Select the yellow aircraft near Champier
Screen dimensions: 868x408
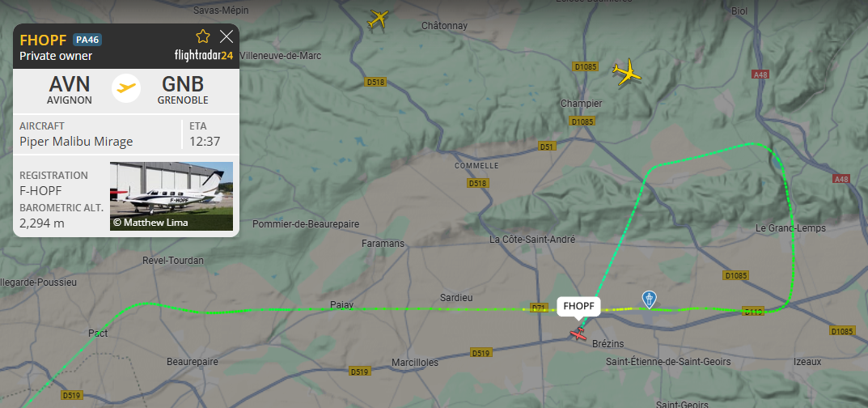[627, 73]
